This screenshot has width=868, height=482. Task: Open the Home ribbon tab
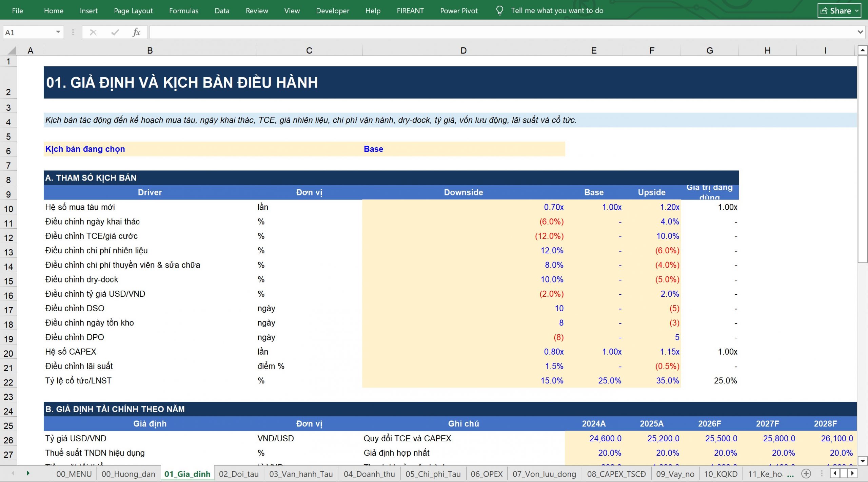[54, 11]
